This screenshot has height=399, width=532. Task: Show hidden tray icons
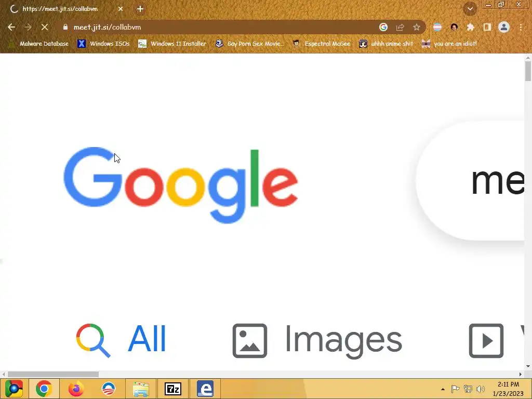point(443,389)
